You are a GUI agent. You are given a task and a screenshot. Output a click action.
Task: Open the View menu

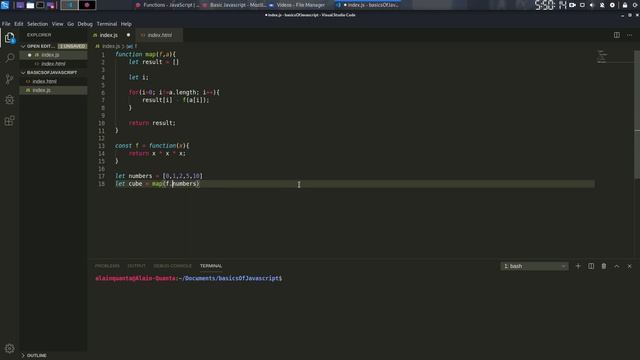[58, 24]
